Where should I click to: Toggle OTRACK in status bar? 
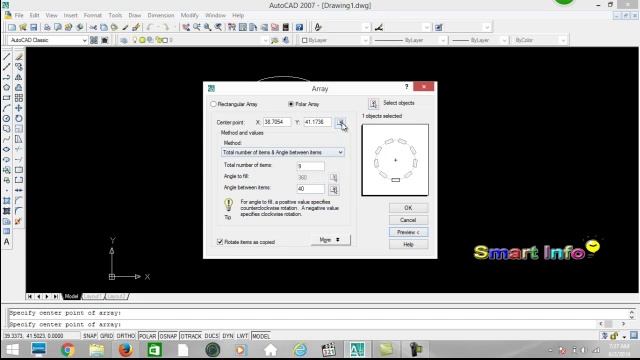pos(191,336)
